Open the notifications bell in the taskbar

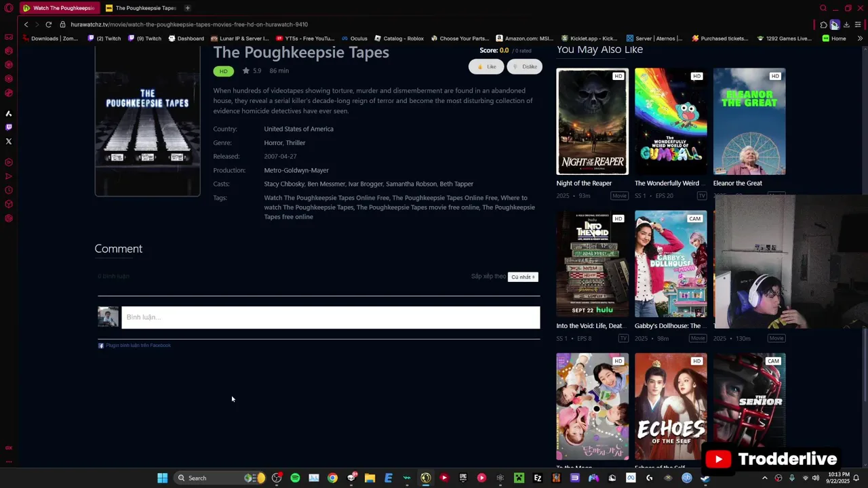[856, 478]
